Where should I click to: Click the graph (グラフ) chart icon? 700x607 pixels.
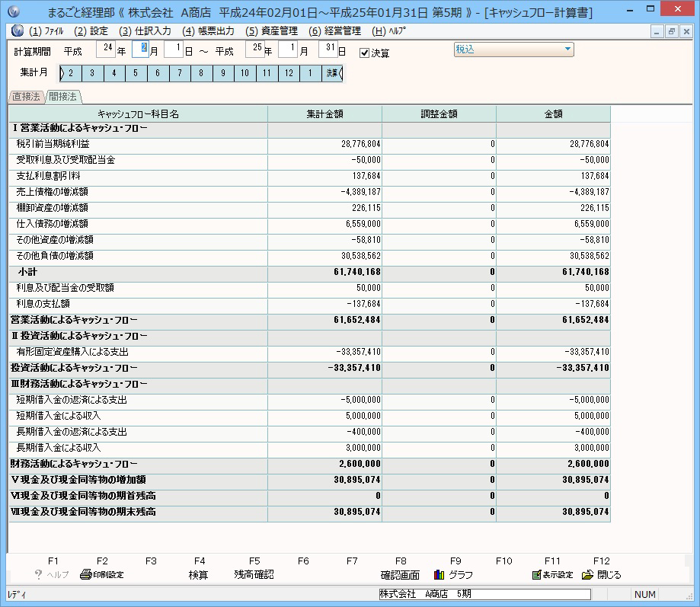439,575
